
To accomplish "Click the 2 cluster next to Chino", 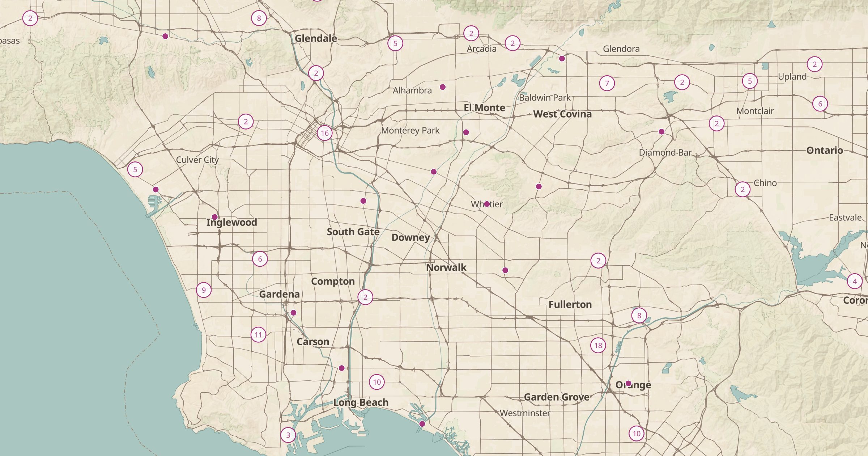I will pyautogui.click(x=743, y=189).
